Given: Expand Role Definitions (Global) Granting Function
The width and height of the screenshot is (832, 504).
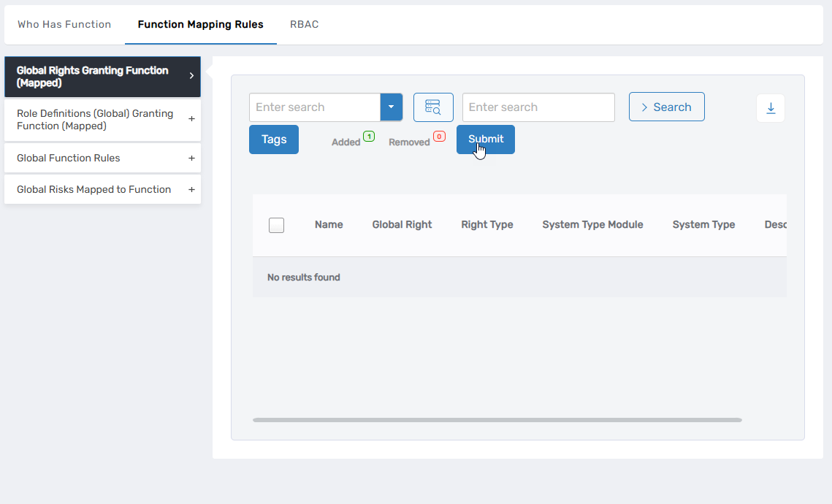Looking at the screenshot, I should tap(191, 119).
